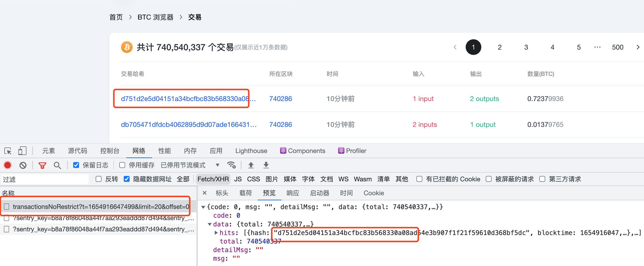Click the React Profiler tab icon
The image size is (644, 266).
click(341, 151)
